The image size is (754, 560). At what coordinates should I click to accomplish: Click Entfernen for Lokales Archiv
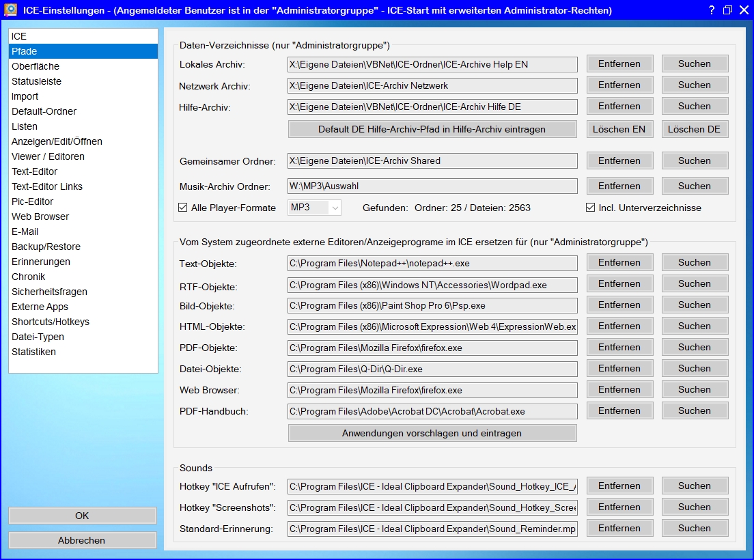point(619,64)
